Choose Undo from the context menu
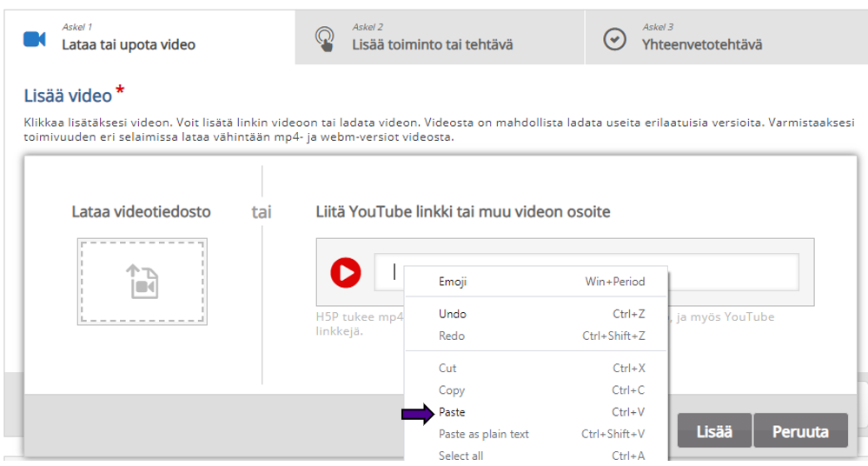Image resolution: width=868 pixels, height=466 pixels. pos(452,314)
